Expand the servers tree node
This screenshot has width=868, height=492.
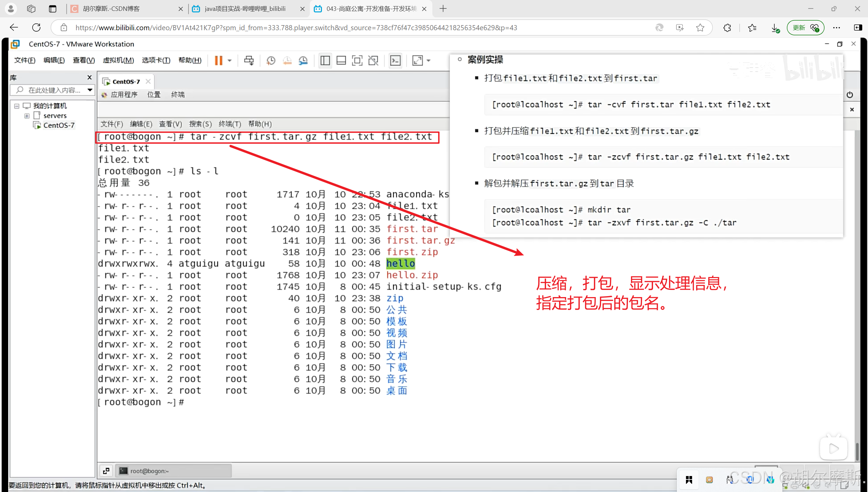[x=27, y=116]
